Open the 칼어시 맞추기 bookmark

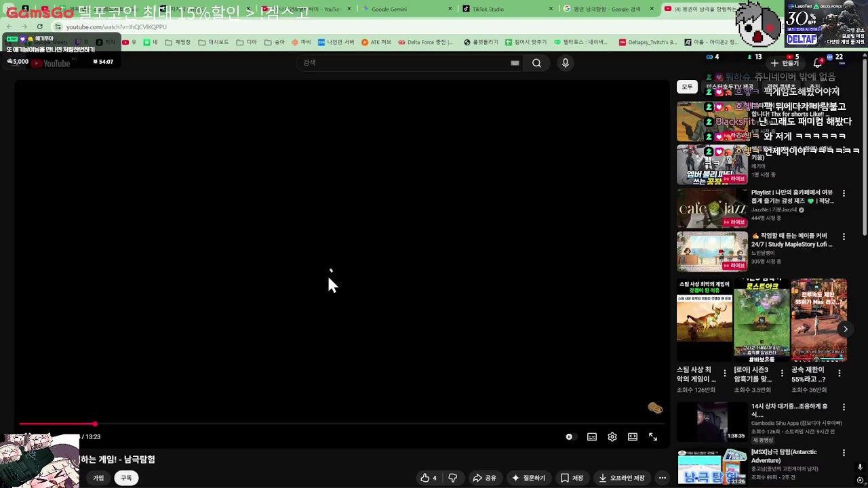click(x=526, y=42)
